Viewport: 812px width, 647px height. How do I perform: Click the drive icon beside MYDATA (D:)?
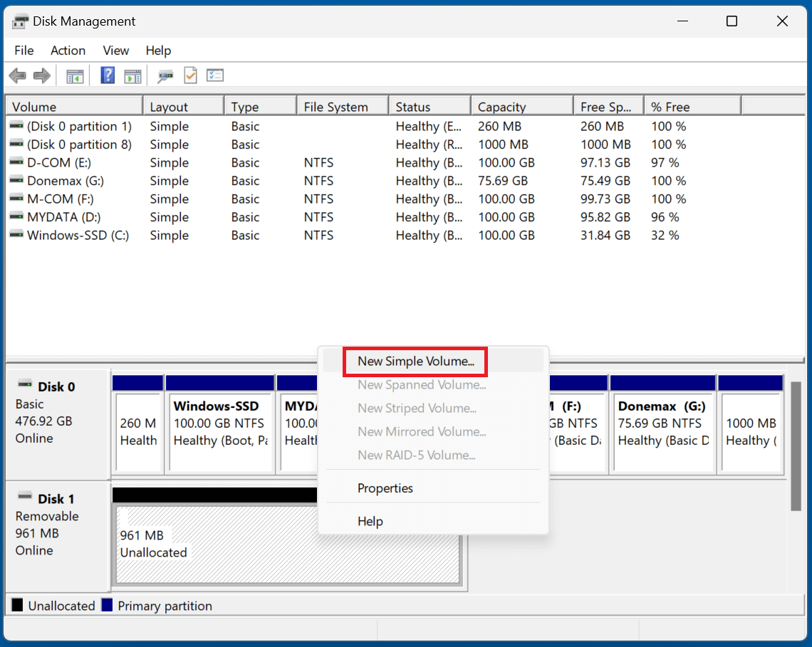point(17,217)
